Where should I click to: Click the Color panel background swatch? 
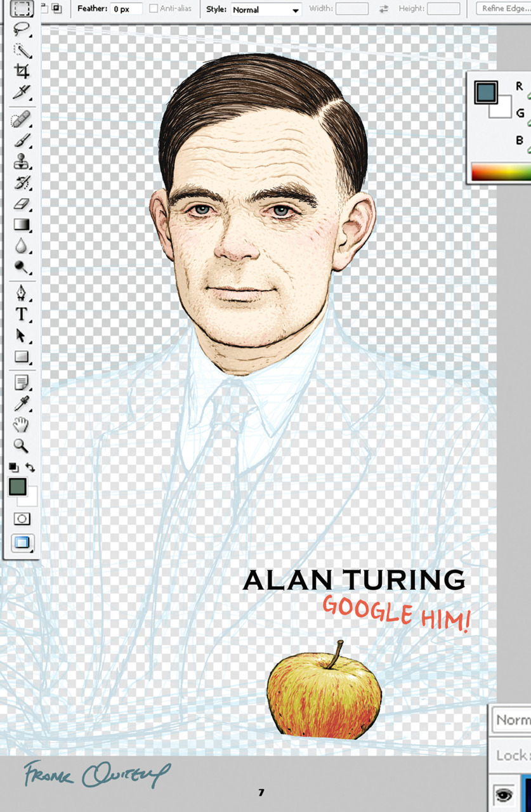tap(502, 108)
